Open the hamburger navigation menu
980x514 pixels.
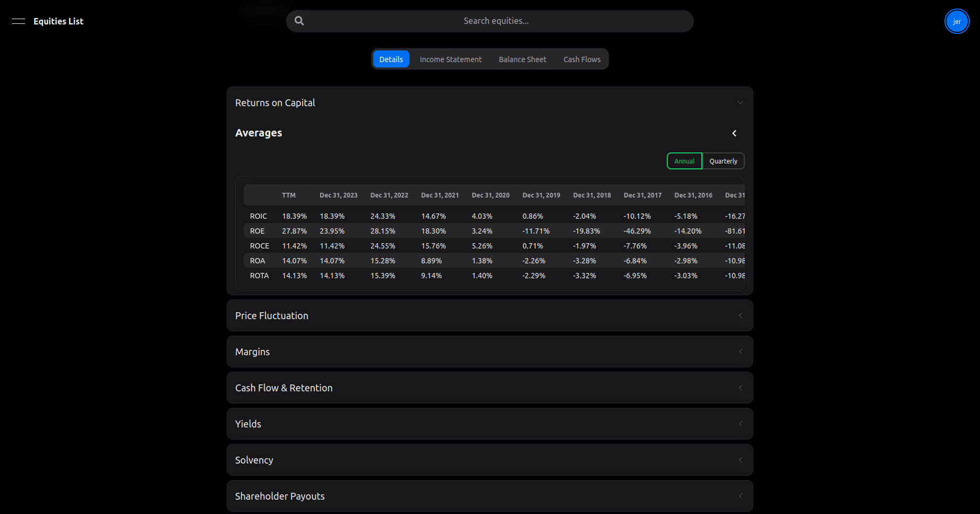pos(19,21)
